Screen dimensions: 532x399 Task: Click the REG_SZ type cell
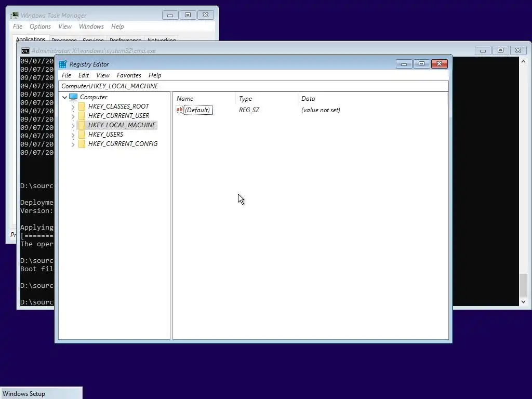click(x=249, y=110)
